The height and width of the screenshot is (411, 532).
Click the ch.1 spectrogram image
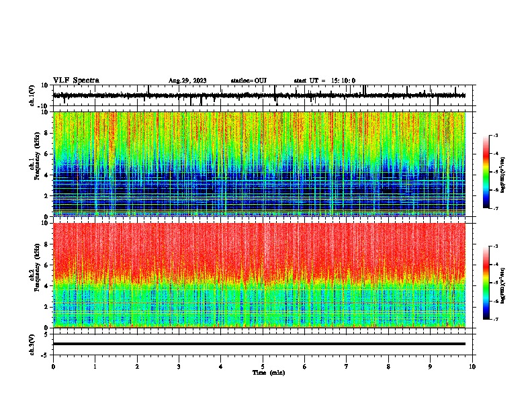259,164
